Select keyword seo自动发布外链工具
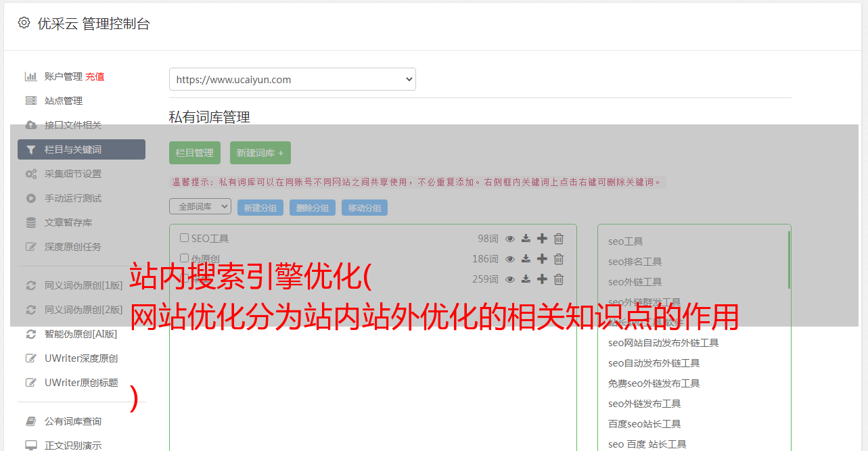Image resolution: width=868 pixels, height=451 pixels. [x=654, y=363]
